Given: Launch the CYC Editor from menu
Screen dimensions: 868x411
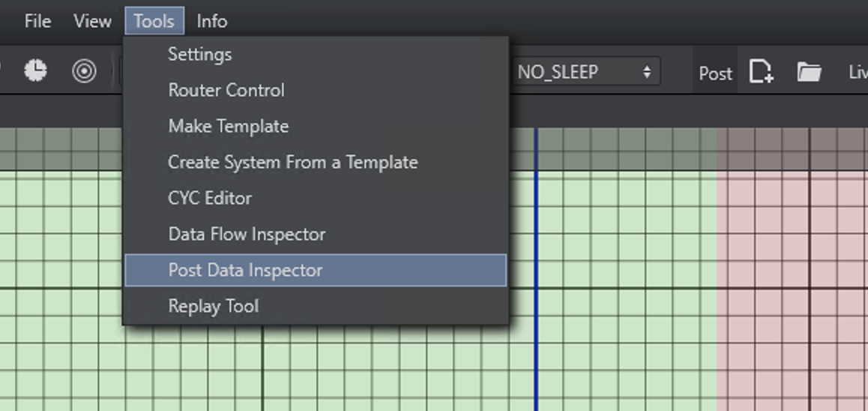Looking at the screenshot, I should (210, 198).
